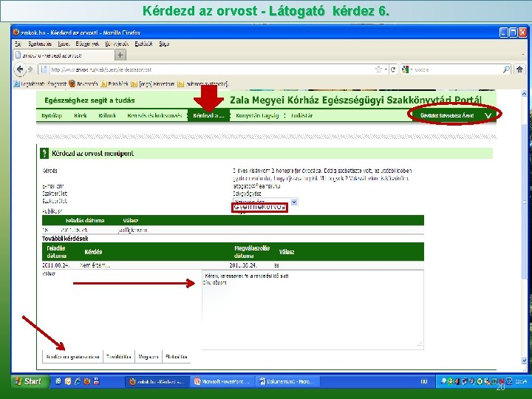Click the Kérdés megválaszolása button
The height and width of the screenshot is (399, 532).
pyautogui.click(x=72, y=357)
